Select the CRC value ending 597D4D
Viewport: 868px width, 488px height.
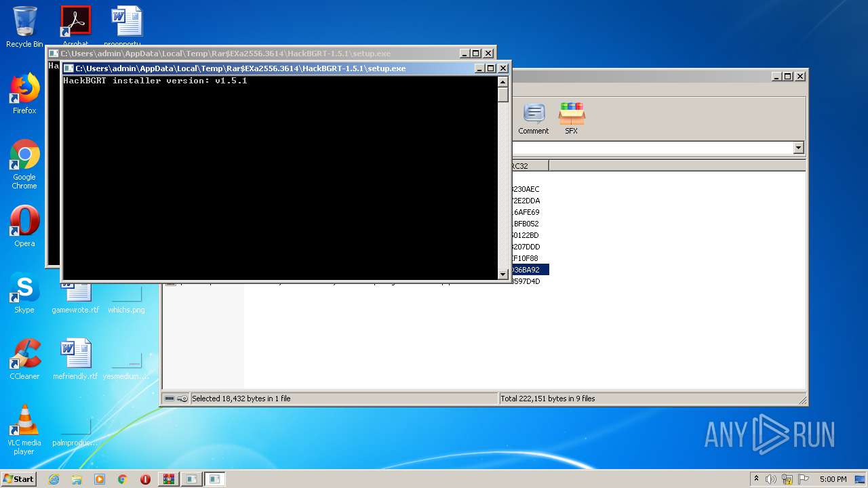point(526,281)
